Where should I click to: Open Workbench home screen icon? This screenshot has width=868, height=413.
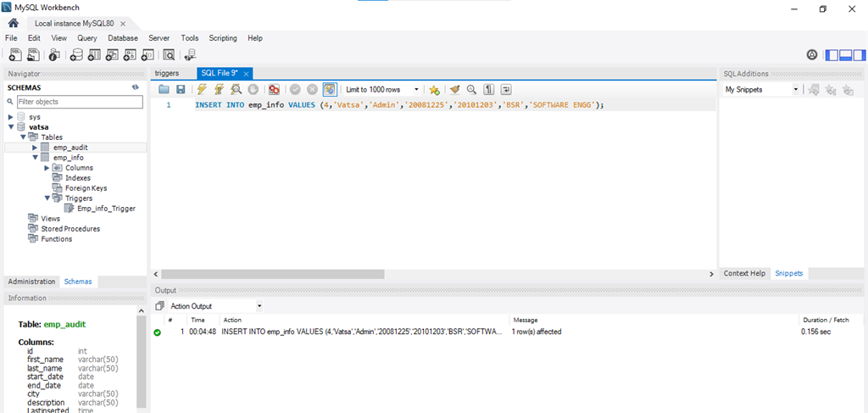(14, 23)
